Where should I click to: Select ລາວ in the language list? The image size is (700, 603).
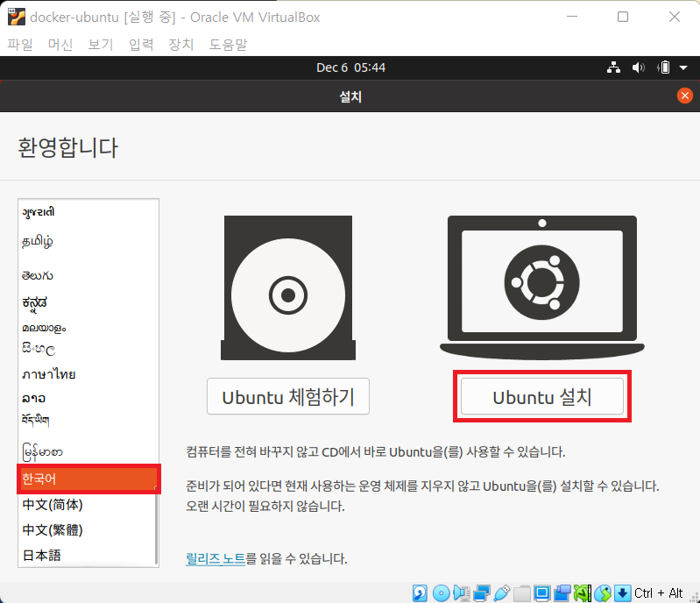pos(88,398)
